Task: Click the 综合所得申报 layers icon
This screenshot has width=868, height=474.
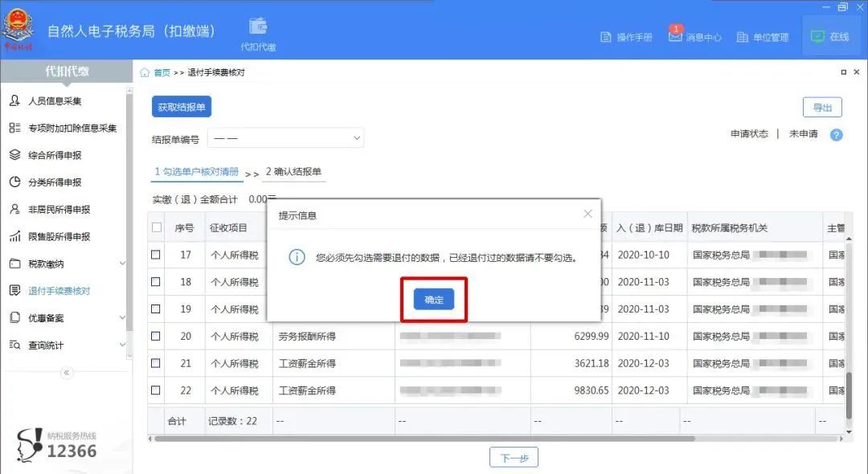Action: tap(15, 155)
